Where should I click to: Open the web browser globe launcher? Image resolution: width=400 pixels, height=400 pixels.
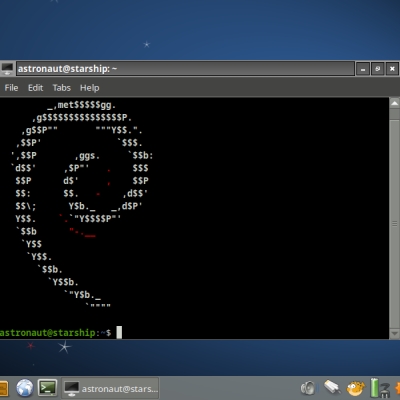point(25,388)
